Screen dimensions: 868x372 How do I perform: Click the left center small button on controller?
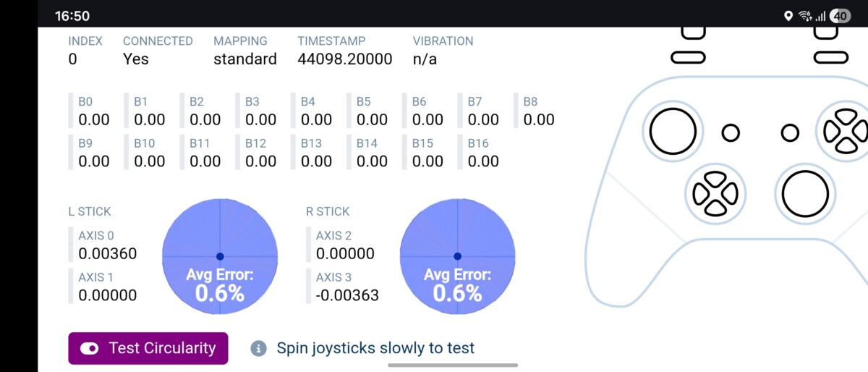[x=731, y=132]
